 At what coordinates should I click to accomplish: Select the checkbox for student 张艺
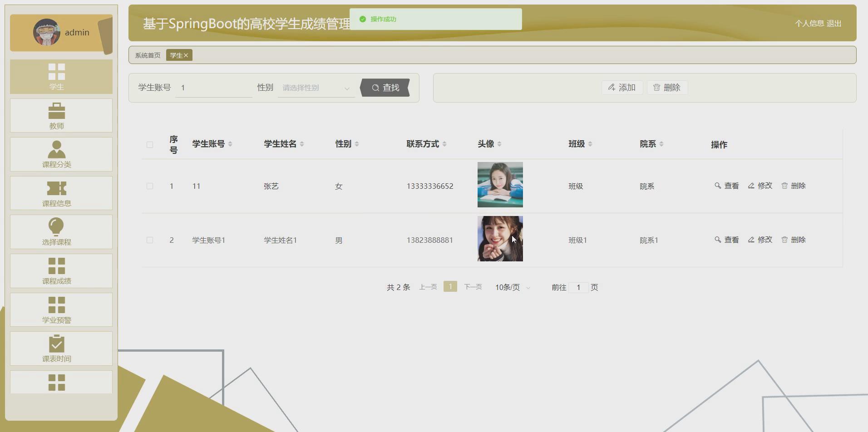pyautogui.click(x=150, y=186)
